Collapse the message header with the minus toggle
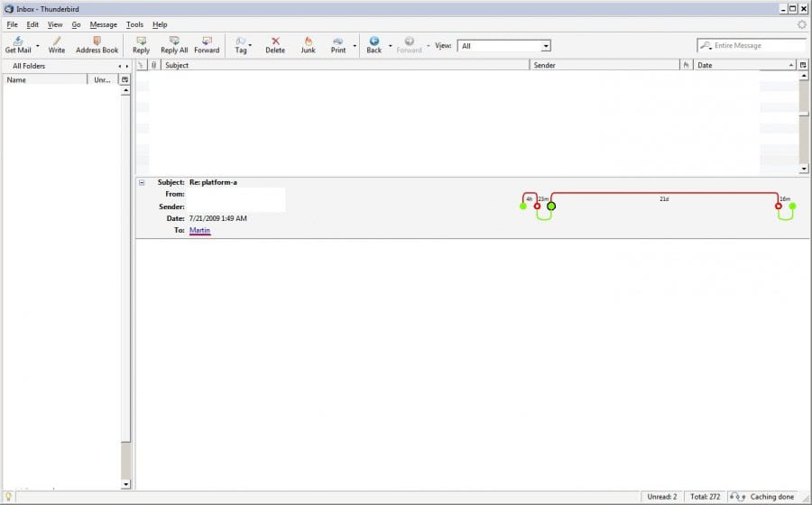 coord(142,182)
